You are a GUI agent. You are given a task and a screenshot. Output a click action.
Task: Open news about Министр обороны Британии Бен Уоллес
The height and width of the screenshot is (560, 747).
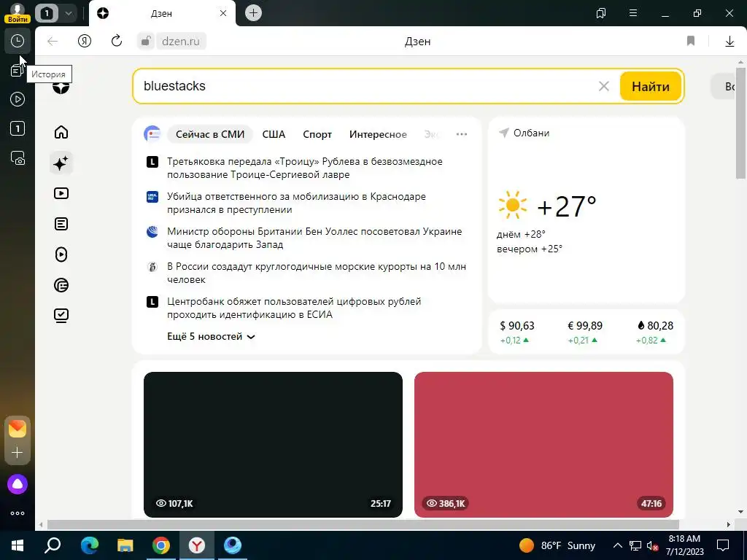point(314,238)
